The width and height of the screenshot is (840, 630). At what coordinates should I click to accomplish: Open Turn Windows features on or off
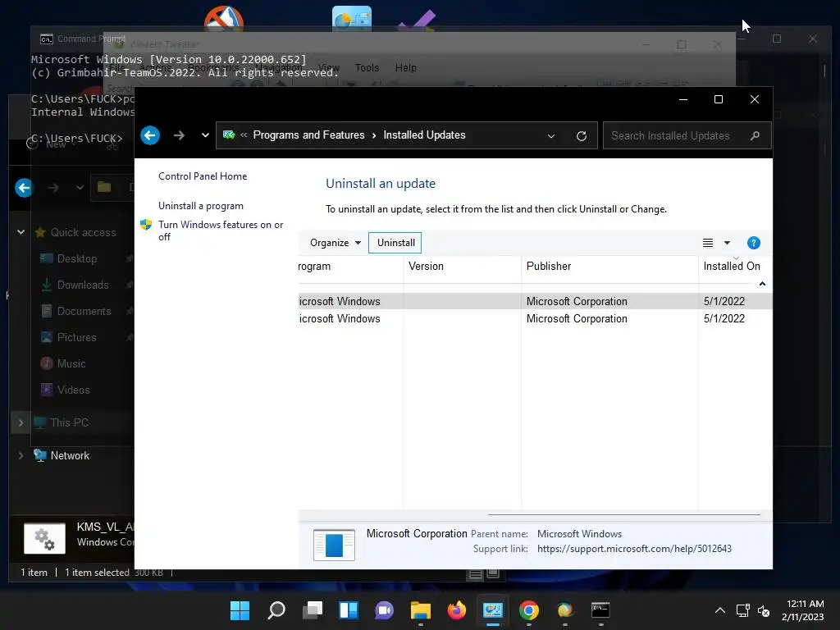coord(221,231)
